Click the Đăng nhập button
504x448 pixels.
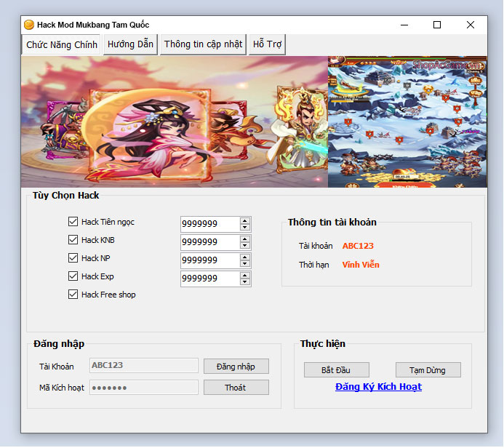236,367
